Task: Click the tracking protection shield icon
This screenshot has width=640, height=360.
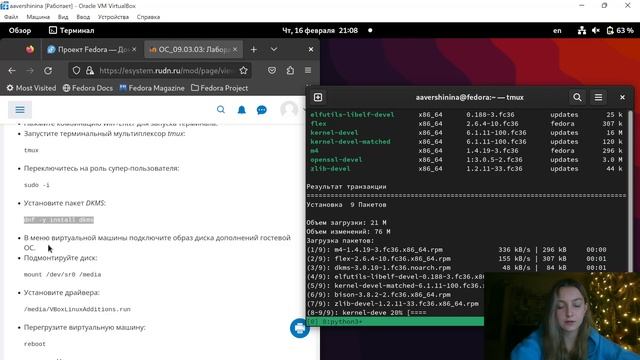Action: coord(76,71)
